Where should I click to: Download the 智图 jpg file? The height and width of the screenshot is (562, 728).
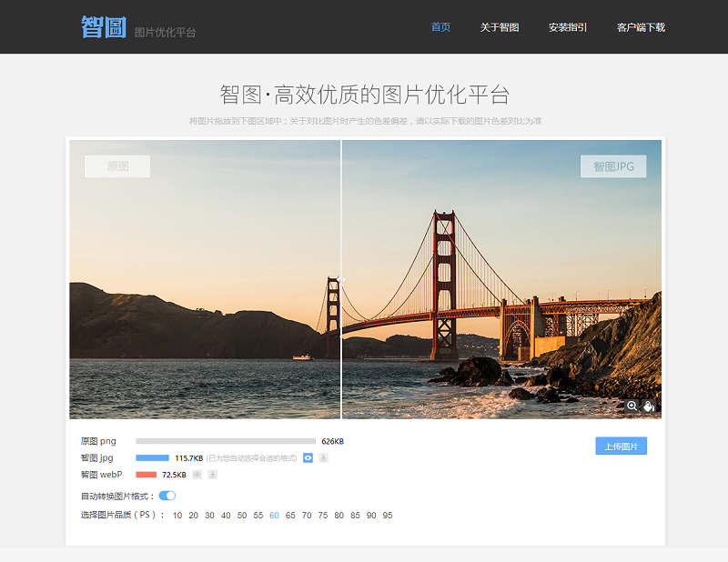[323, 457]
